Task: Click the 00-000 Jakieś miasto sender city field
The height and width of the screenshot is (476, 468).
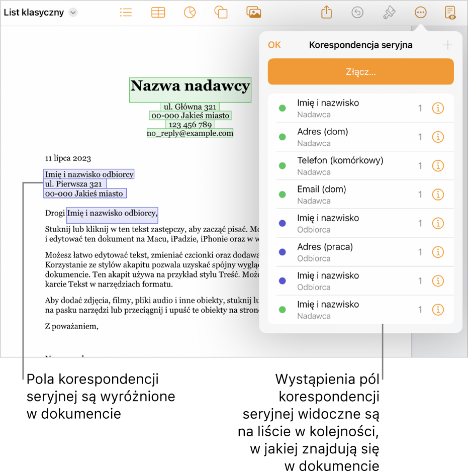Action: 191,116
